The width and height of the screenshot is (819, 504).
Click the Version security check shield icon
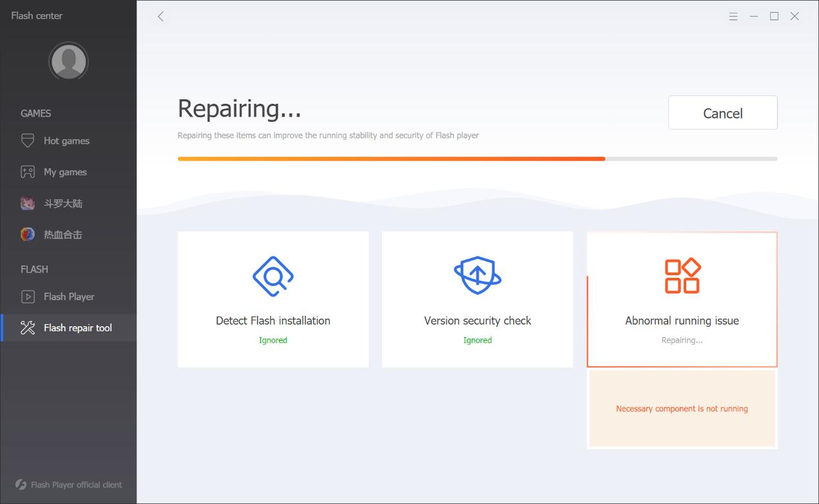[x=477, y=276]
